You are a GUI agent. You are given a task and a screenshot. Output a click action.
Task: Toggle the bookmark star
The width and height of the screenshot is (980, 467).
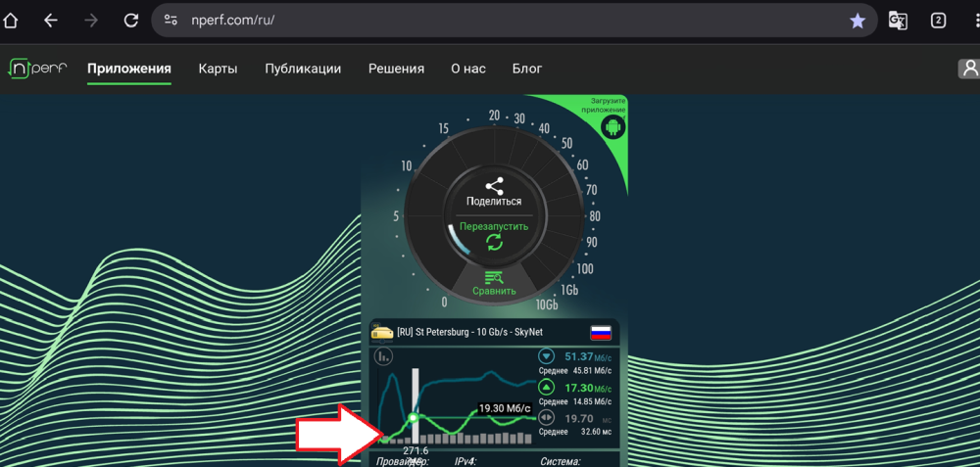pos(857,21)
